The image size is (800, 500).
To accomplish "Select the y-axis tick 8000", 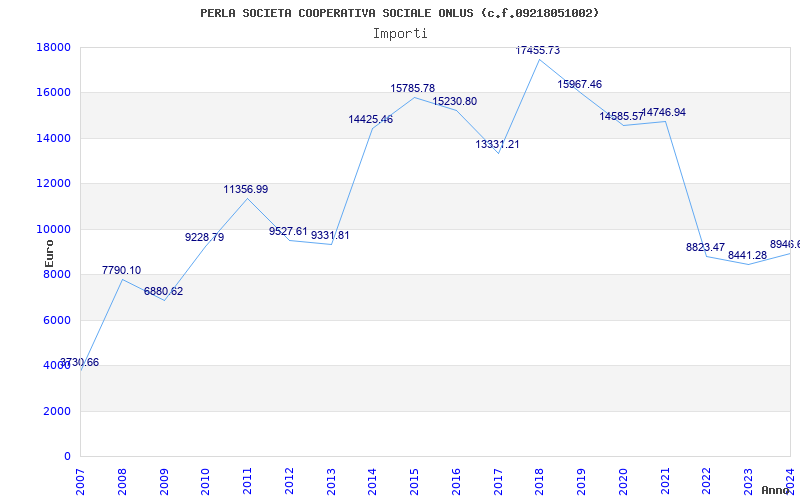I will pos(57,274).
